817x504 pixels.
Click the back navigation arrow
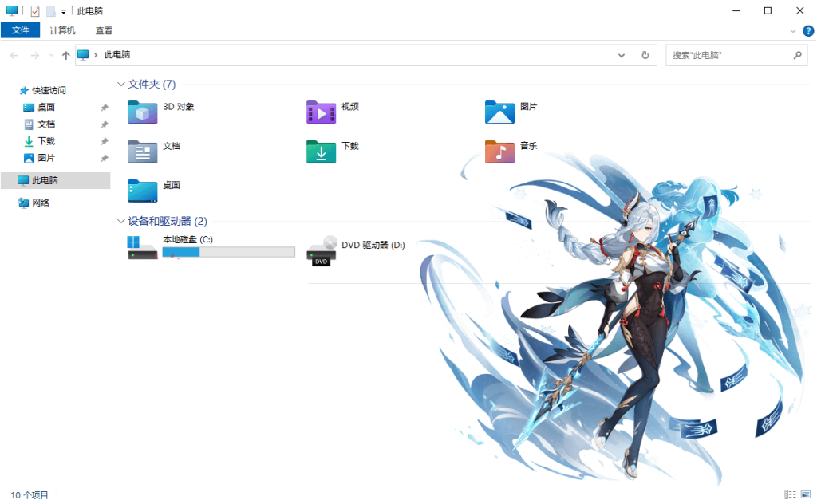14,55
